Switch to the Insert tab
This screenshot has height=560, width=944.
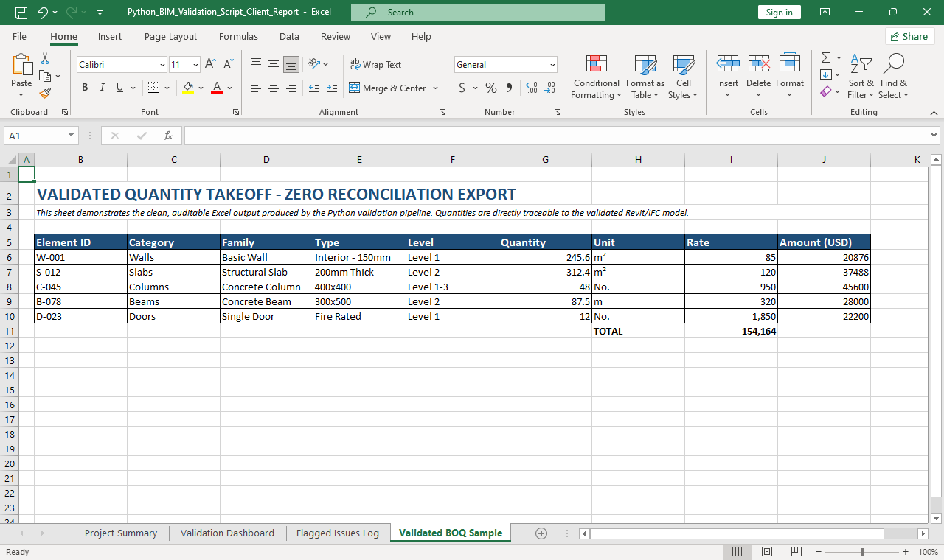pyautogui.click(x=110, y=36)
